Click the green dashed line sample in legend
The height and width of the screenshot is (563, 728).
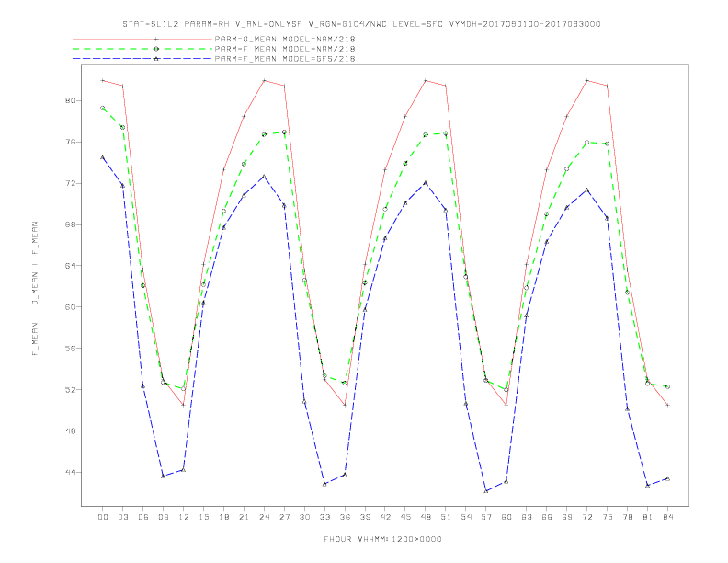pyautogui.click(x=142, y=49)
